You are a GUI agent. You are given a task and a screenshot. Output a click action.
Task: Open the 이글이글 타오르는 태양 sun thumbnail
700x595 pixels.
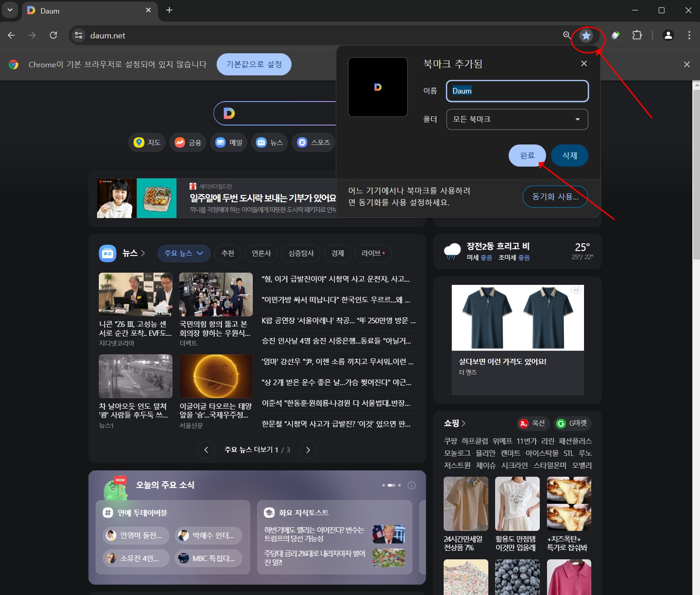(x=216, y=376)
